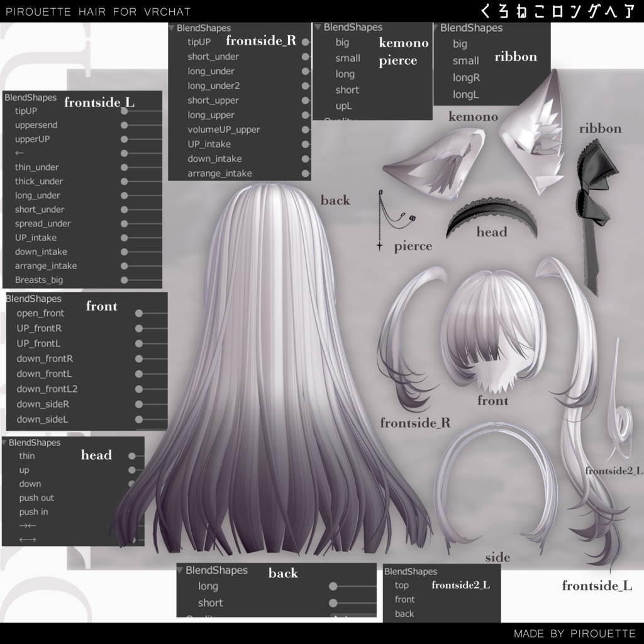This screenshot has width=644, height=644.
Task: Select the big blendshape in kemono pierce
Action: (x=342, y=43)
